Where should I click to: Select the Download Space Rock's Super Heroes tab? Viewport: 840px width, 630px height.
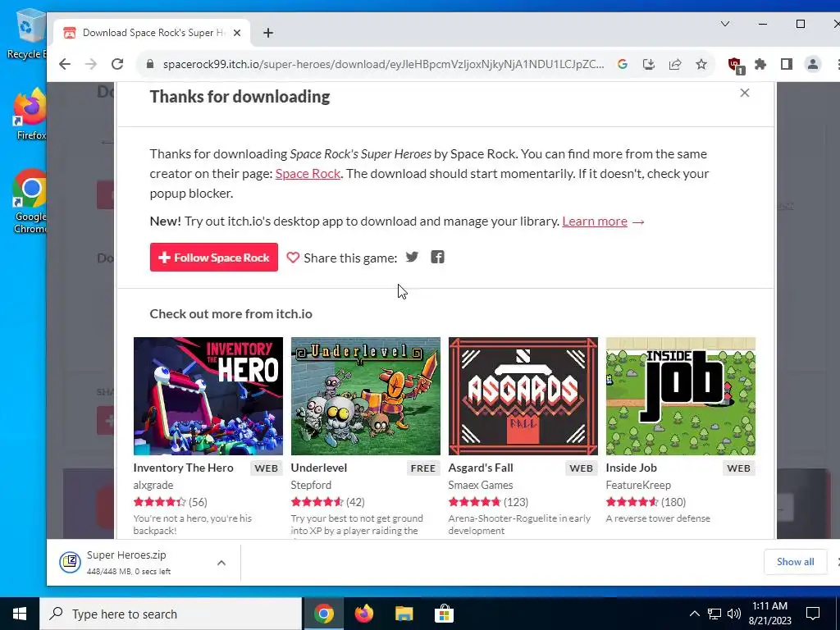click(x=152, y=33)
